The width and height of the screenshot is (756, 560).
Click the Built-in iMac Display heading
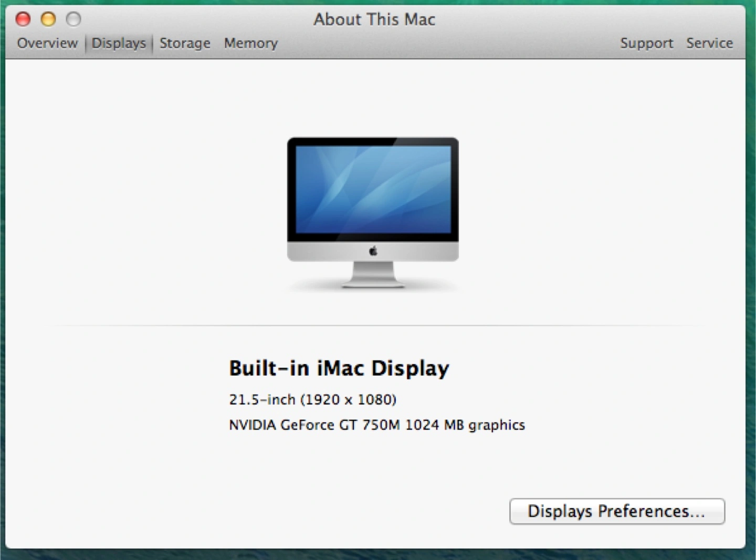coord(339,368)
